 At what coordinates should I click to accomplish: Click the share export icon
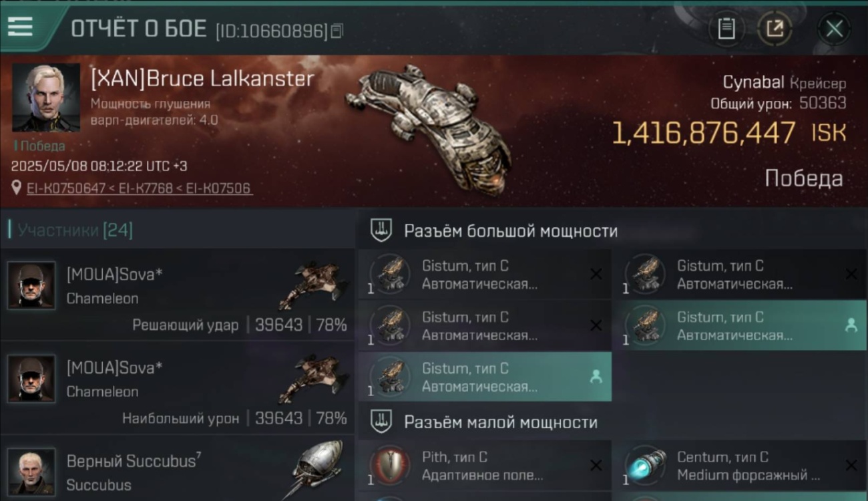[775, 29]
